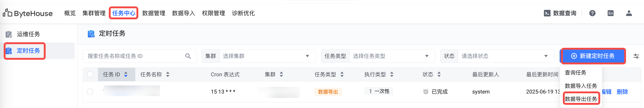644x108 pixels.
Task: Go to 数据管理 menu
Action: coord(154,13)
